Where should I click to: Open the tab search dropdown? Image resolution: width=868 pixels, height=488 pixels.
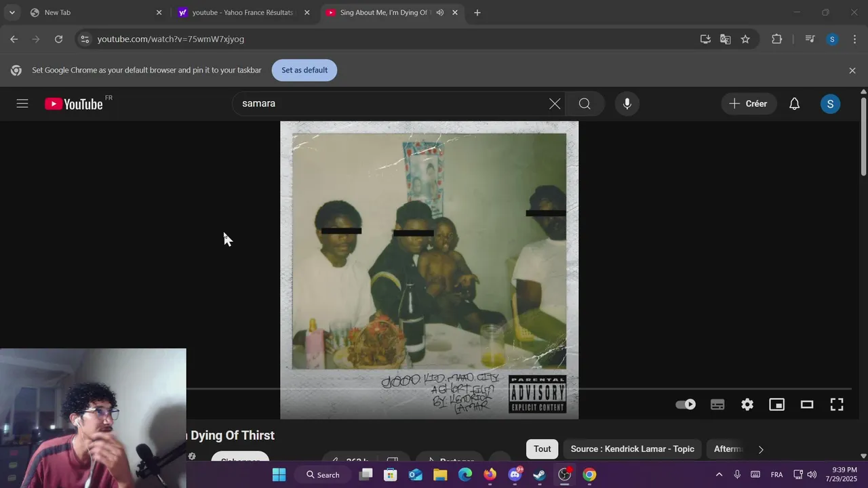pyautogui.click(x=12, y=12)
